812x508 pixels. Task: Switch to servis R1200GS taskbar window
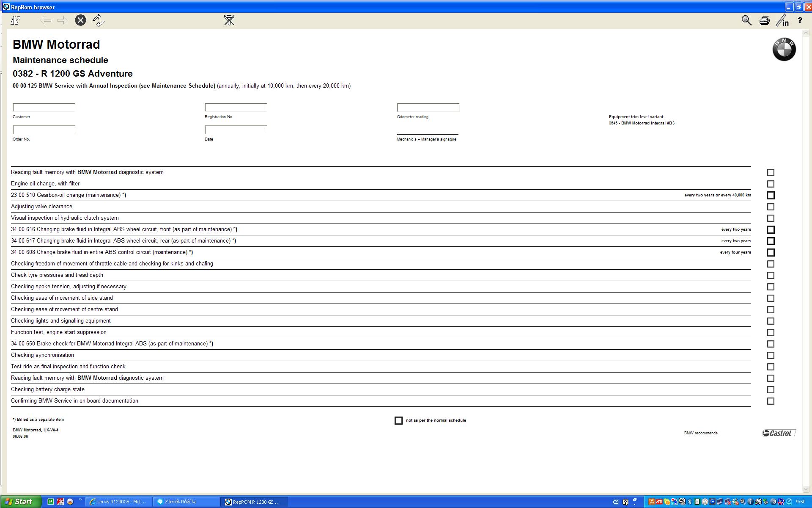[119, 502]
